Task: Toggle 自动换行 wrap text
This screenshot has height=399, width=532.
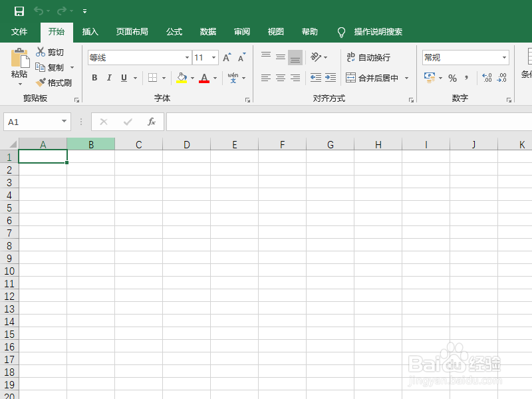Action: click(368, 57)
